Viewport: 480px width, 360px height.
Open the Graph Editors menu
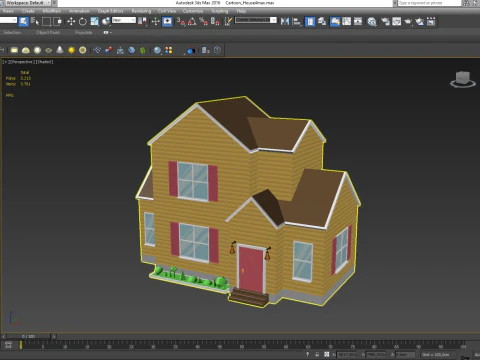(110, 11)
